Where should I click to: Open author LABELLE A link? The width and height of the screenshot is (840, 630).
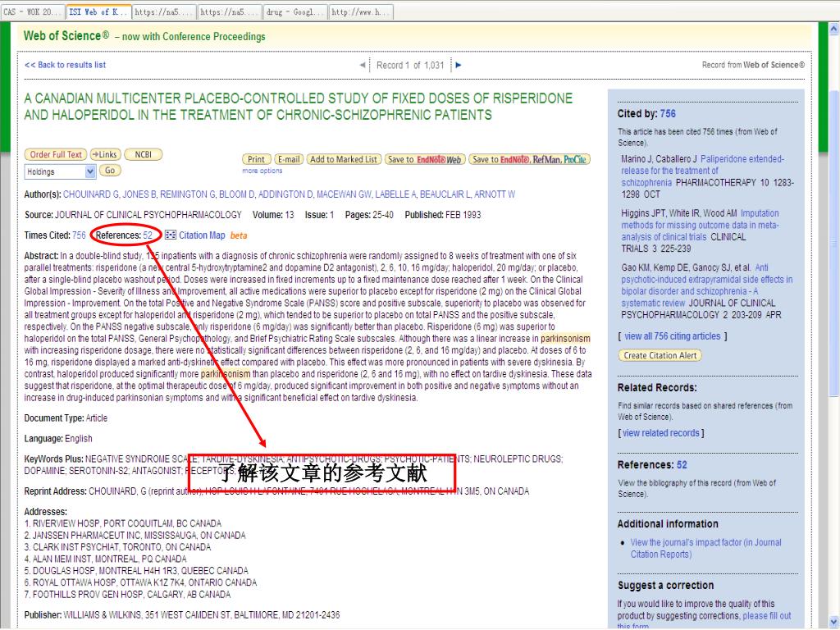tap(395, 194)
